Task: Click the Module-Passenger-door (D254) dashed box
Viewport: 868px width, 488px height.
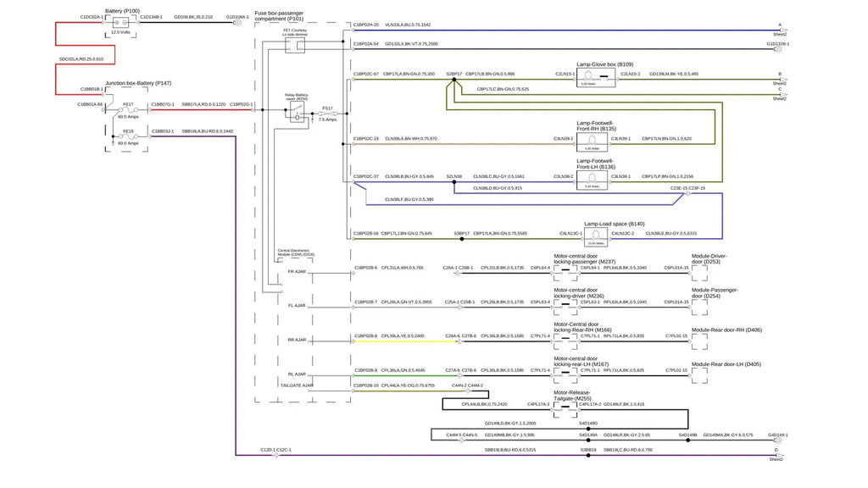Action: point(699,307)
